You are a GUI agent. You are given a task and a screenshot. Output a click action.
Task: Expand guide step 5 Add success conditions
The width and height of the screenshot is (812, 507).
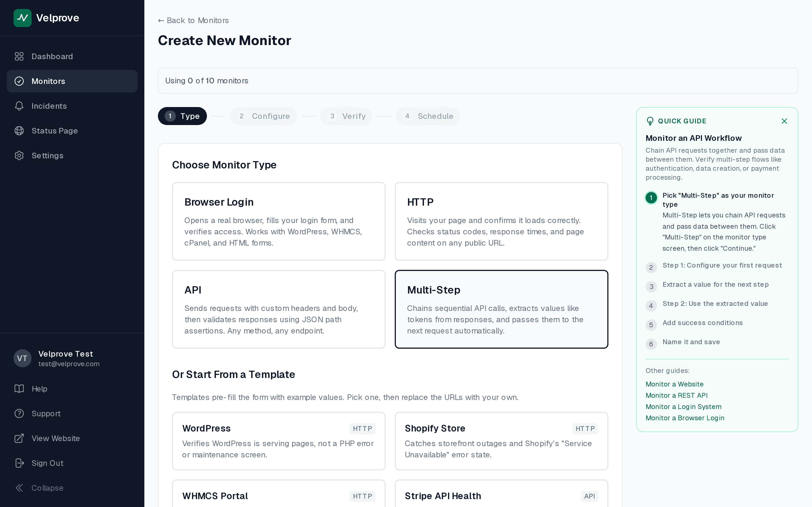pyautogui.click(x=702, y=323)
